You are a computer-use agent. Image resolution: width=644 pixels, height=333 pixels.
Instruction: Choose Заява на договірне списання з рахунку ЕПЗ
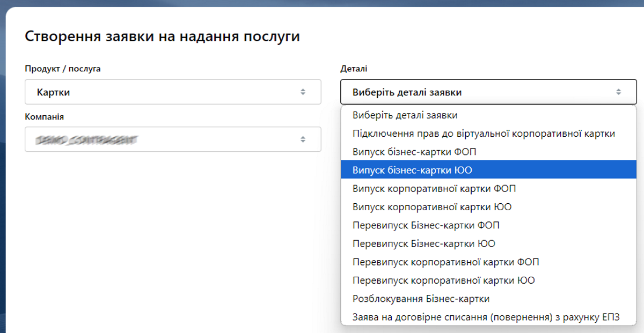[488, 317]
